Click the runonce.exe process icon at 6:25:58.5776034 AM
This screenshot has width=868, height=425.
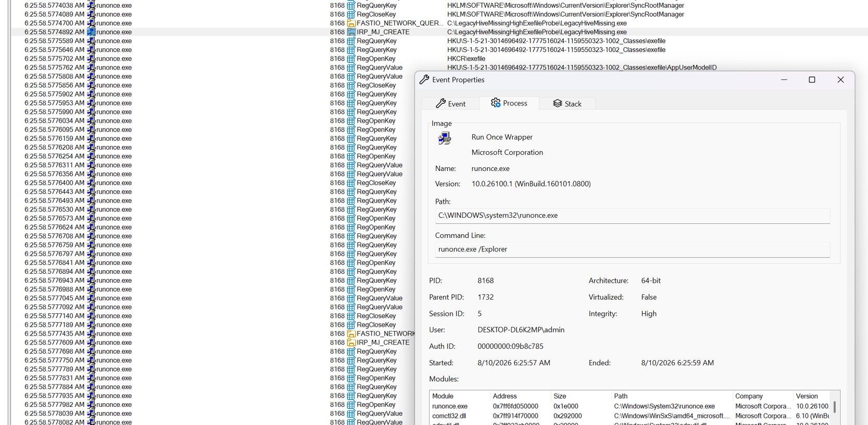tap(91, 121)
